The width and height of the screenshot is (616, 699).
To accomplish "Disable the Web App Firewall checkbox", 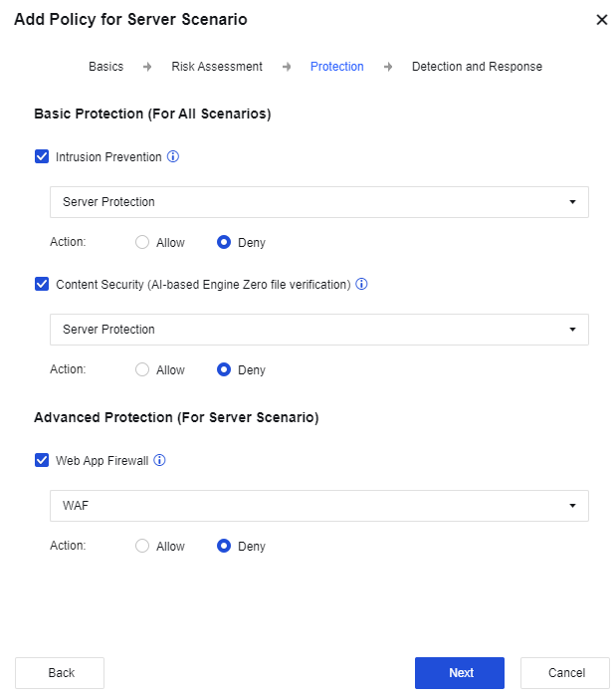I will pos(42,461).
